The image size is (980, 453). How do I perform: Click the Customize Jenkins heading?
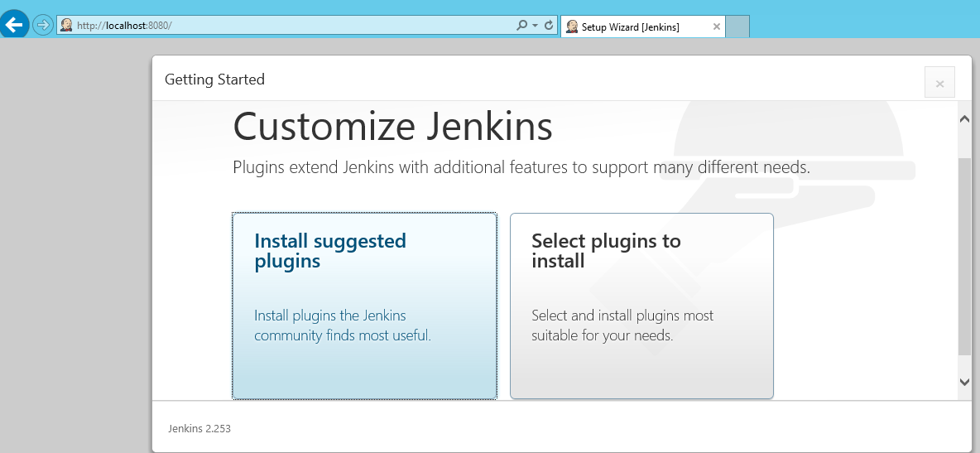(392, 126)
